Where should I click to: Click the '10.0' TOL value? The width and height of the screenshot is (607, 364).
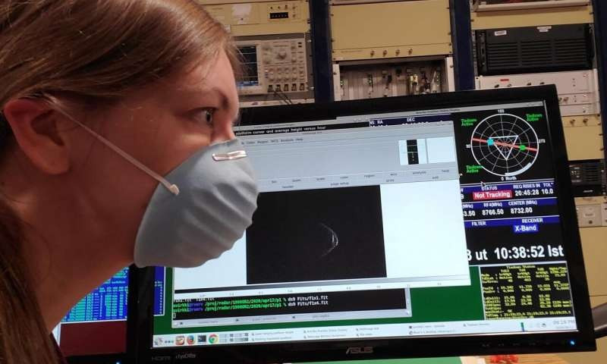pos(547,191)
